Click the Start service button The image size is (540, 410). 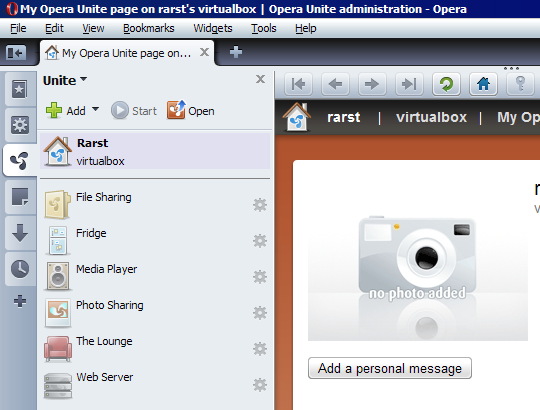point(134,111)
